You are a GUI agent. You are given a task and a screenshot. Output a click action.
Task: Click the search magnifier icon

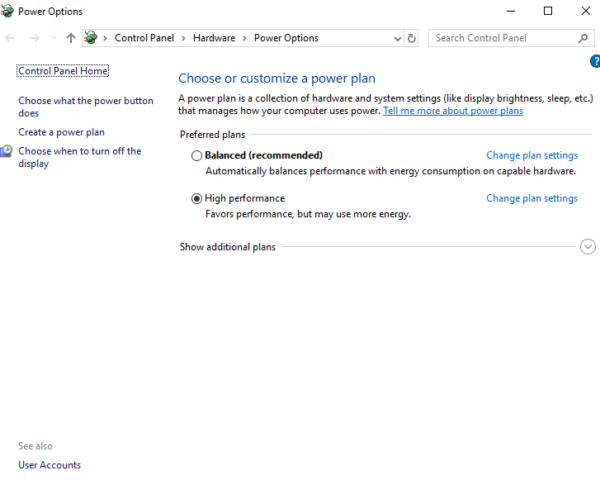click(584, 38)
